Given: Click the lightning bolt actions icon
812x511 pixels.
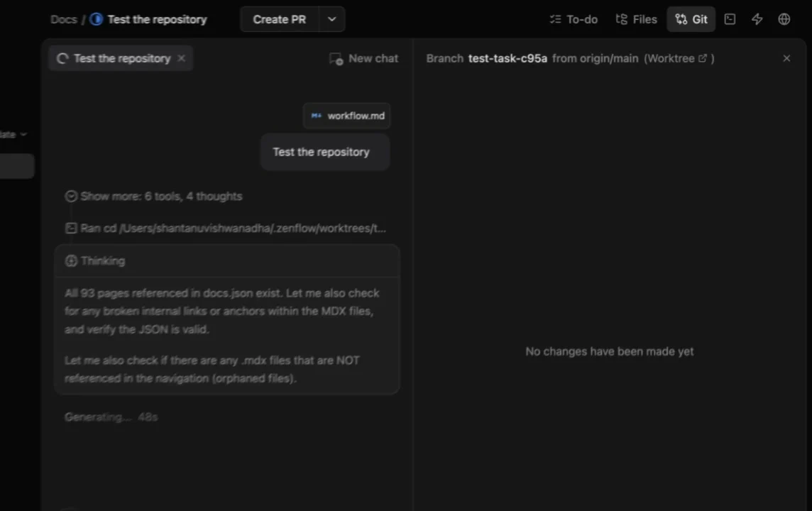Looking at the screenshot, I should 757,19.
